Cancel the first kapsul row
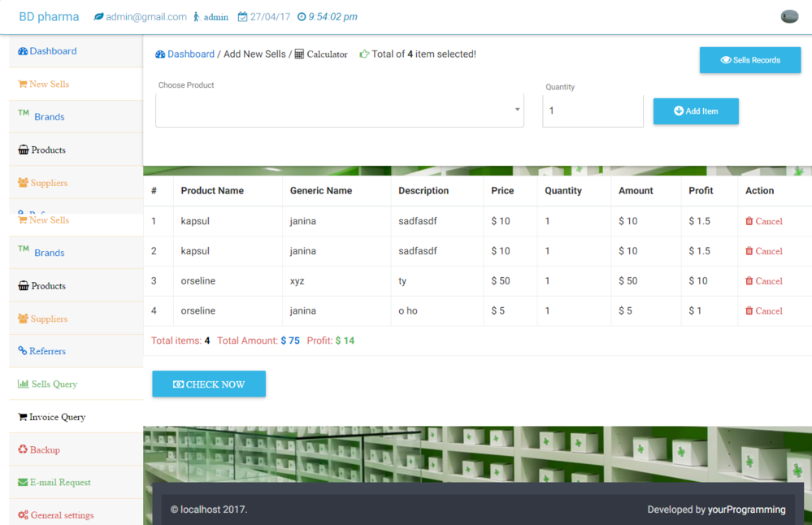The image size is (812, 525). 763,221
